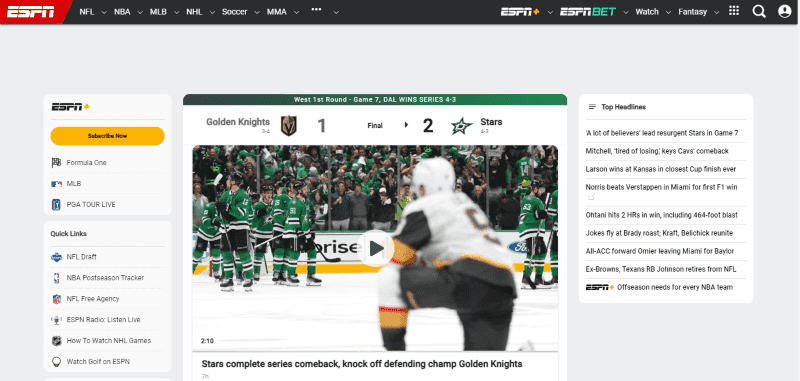Screen dimensions: 800x381
Task: Expand the more sports dropdown arrow
Action: (x=336, y=12)
